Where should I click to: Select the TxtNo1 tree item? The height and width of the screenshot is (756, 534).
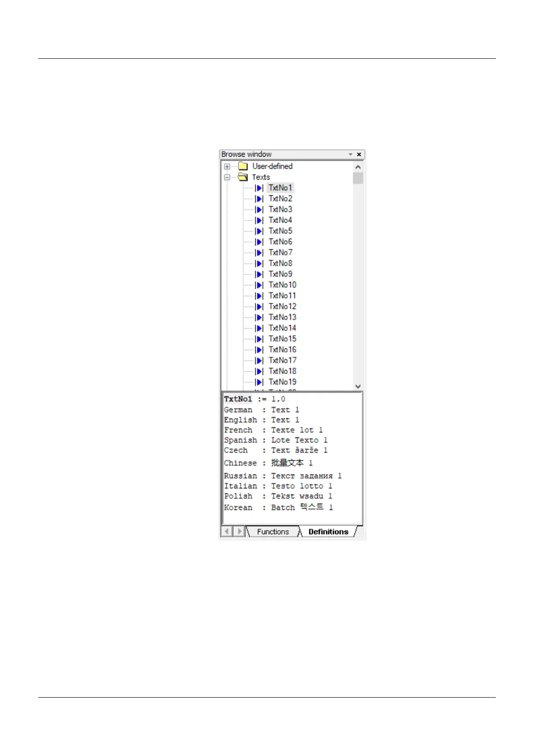coord(280,188)
